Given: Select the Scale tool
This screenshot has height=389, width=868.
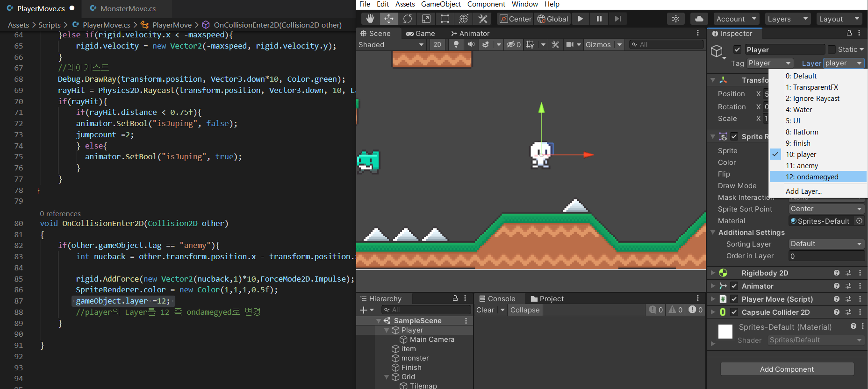Looking at the screenshot, I should click(426, 19).
